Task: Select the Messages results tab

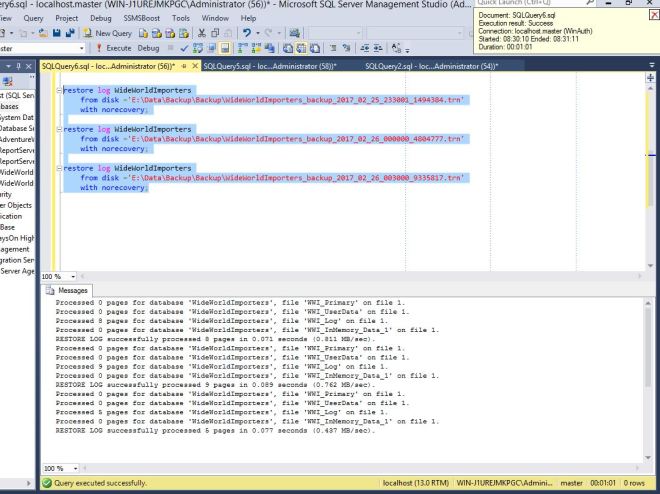Action: pyautogui.click(x=74, y=290)
